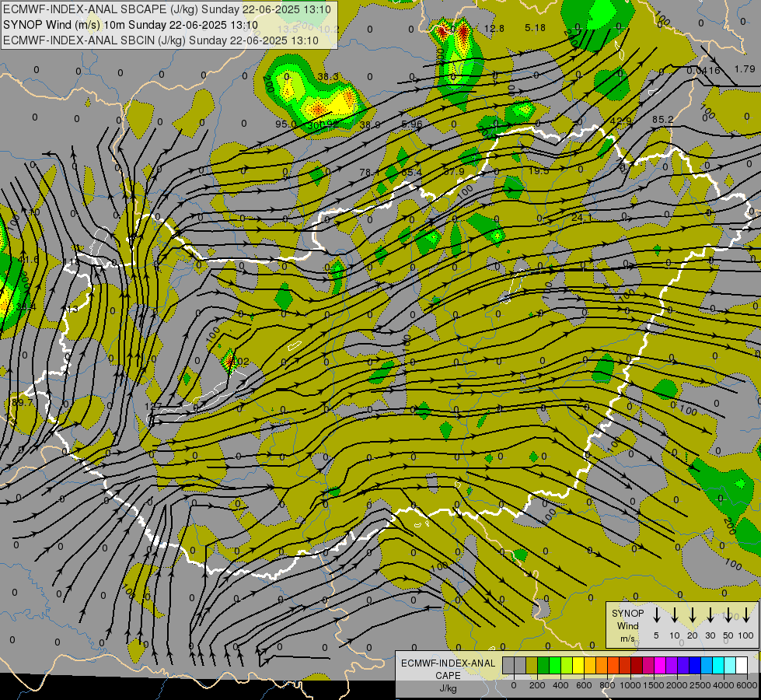761x700 pixels.
Task: Select the dark red CAPE legend swatch
Action: [637, 666]
